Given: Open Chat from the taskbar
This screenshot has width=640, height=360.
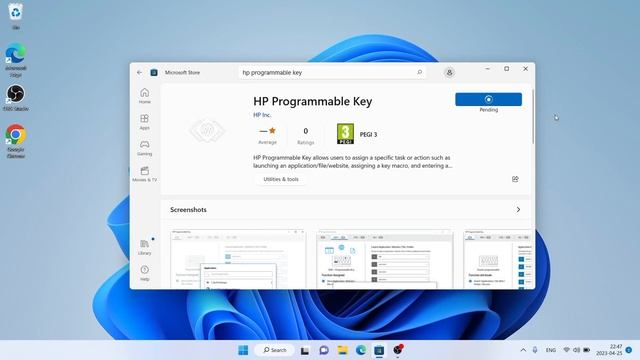Looking at the screenshot, I should click(x=324, y=350).
